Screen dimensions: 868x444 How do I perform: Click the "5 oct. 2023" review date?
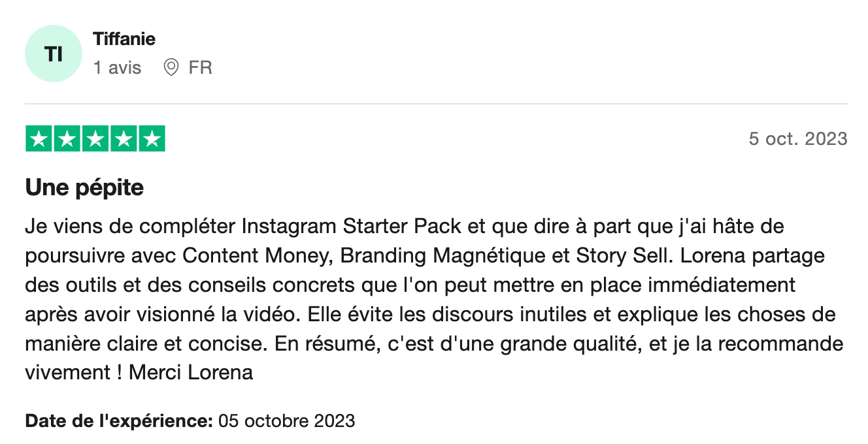coord(797,138)
